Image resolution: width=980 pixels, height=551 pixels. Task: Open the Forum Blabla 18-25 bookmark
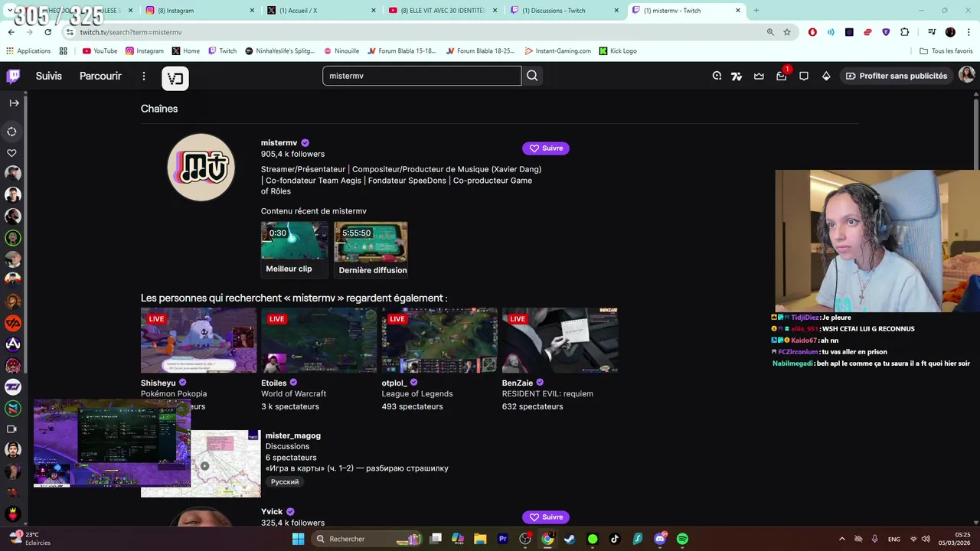coord(480,51)
